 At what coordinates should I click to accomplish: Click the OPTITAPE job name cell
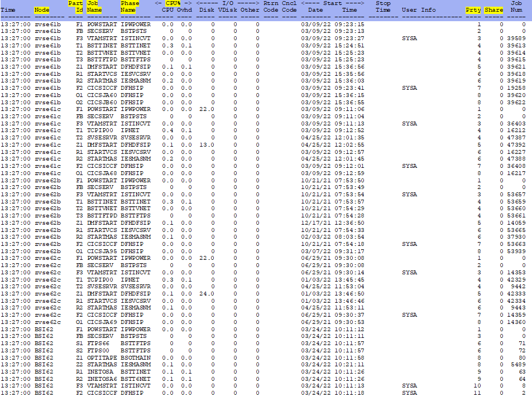[101, 357]
